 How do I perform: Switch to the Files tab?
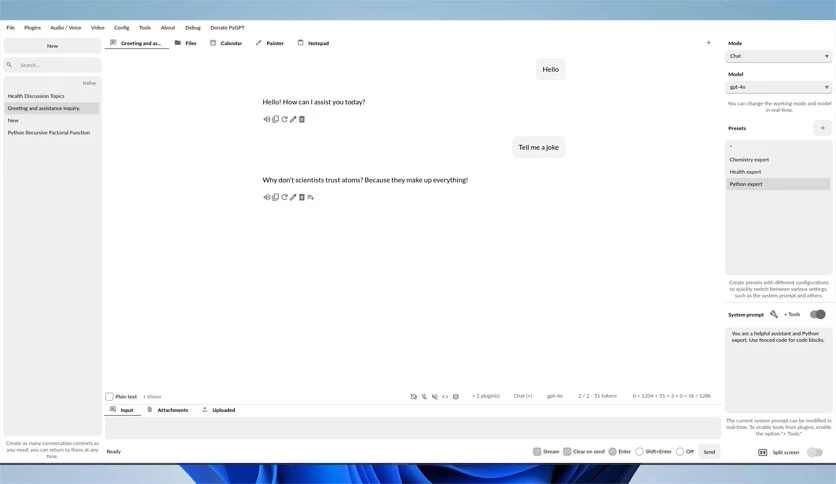[186, 43]
